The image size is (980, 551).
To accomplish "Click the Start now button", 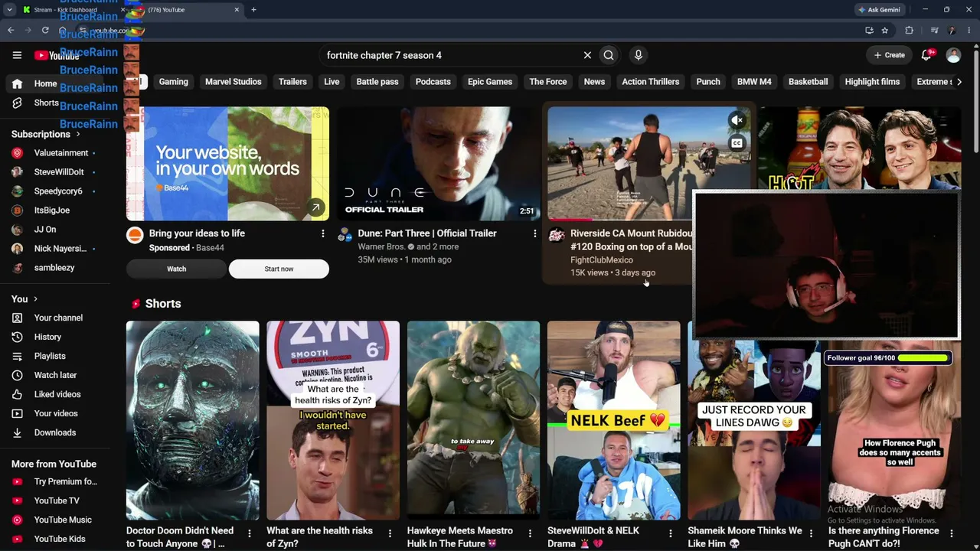I will (x=279, y=269).
